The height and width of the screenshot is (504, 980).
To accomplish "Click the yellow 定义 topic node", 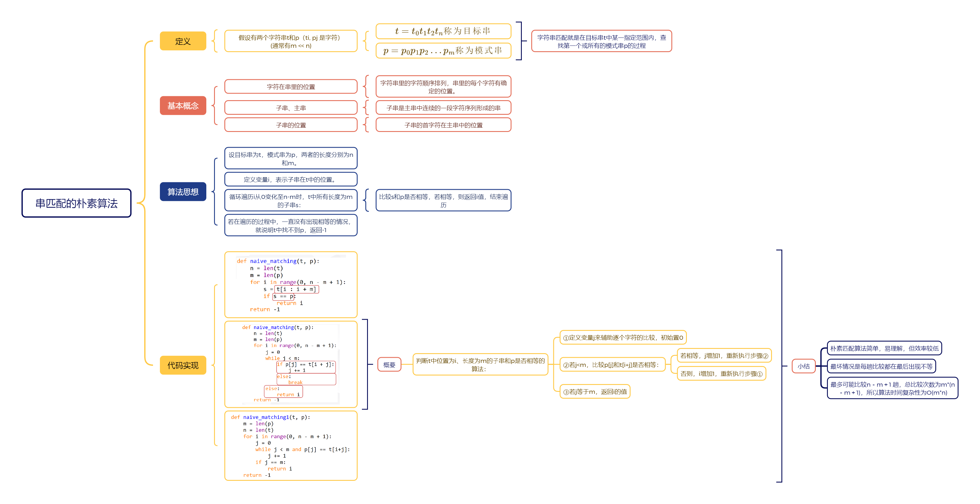I will pos(183,41).
